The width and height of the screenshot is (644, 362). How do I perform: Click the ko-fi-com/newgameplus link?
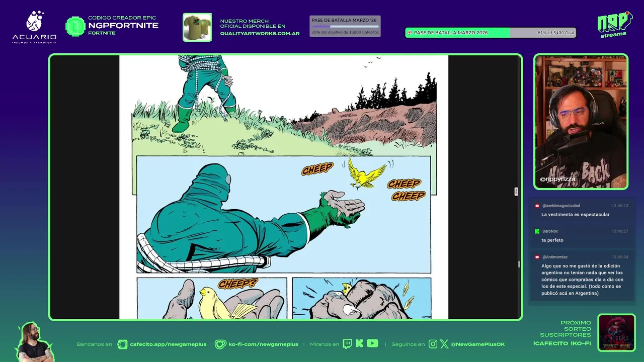tap(263, 344)
